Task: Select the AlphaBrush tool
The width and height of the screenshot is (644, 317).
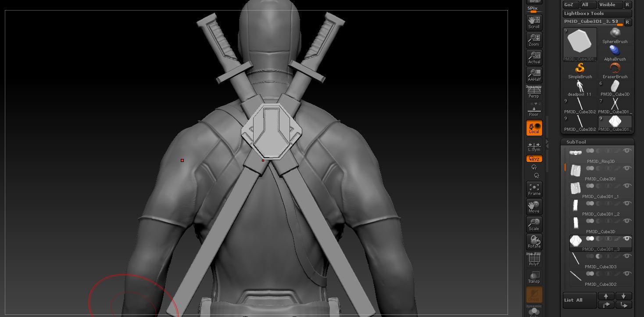Action: (x=615, y=53)
